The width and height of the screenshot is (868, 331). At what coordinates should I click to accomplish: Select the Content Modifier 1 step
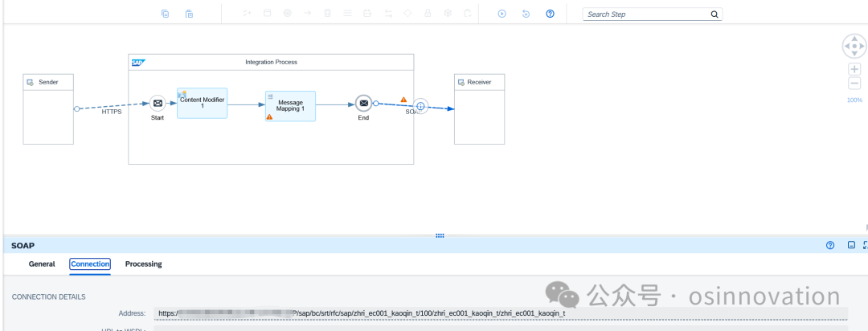[202, 103]
